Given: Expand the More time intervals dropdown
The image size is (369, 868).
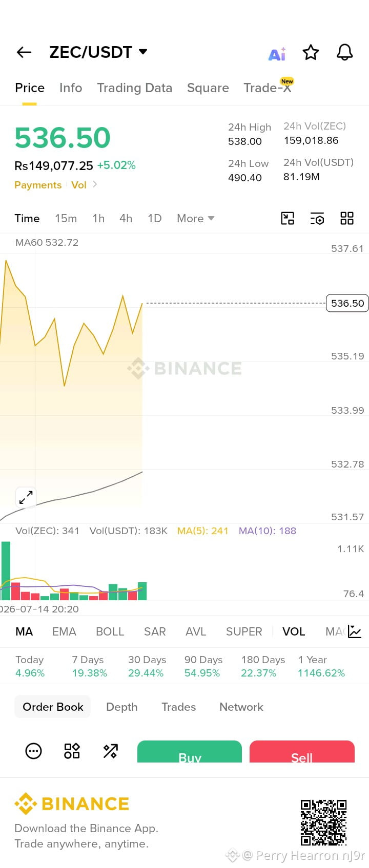Looking at the screenshot, I should pos(195,219).
